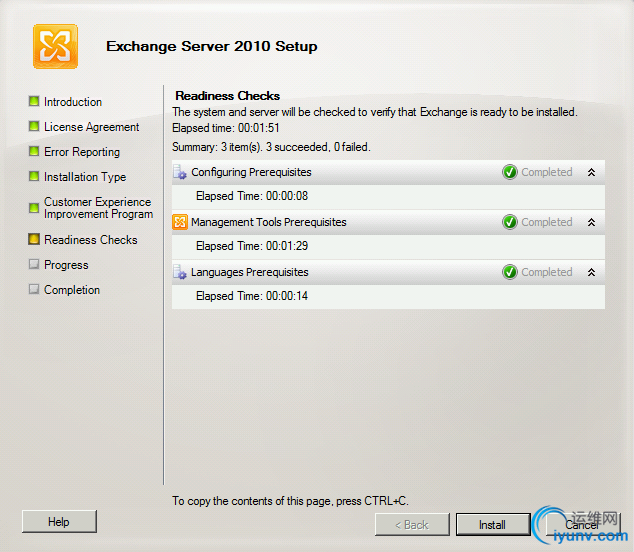Click the green check beside Management Tools Prerequisites

coord(509,222)
